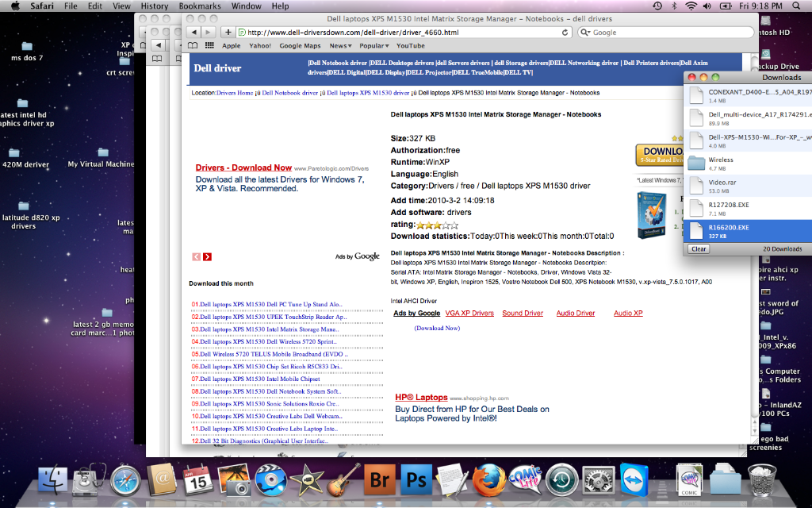Click Safari's forward arrow button
Viewport: 812px width, 508px height.
point(208,32)
